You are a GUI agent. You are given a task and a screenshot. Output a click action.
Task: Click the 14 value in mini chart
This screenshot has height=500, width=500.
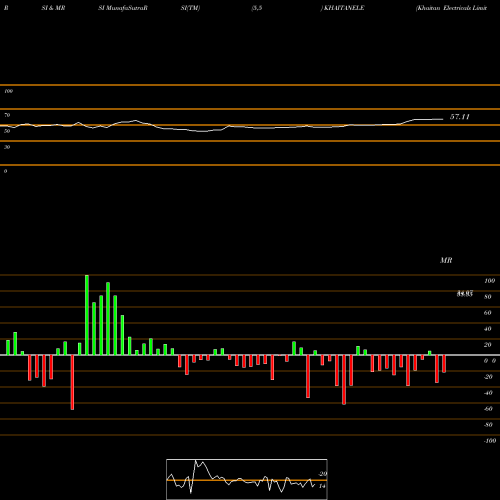(x=322, y=486)
